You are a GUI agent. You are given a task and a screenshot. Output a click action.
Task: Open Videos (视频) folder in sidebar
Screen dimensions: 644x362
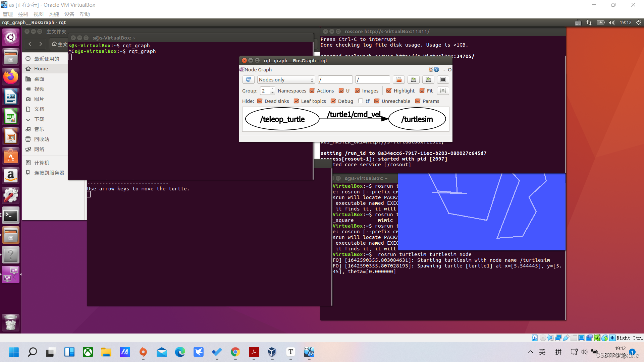(x=45, y=89)
